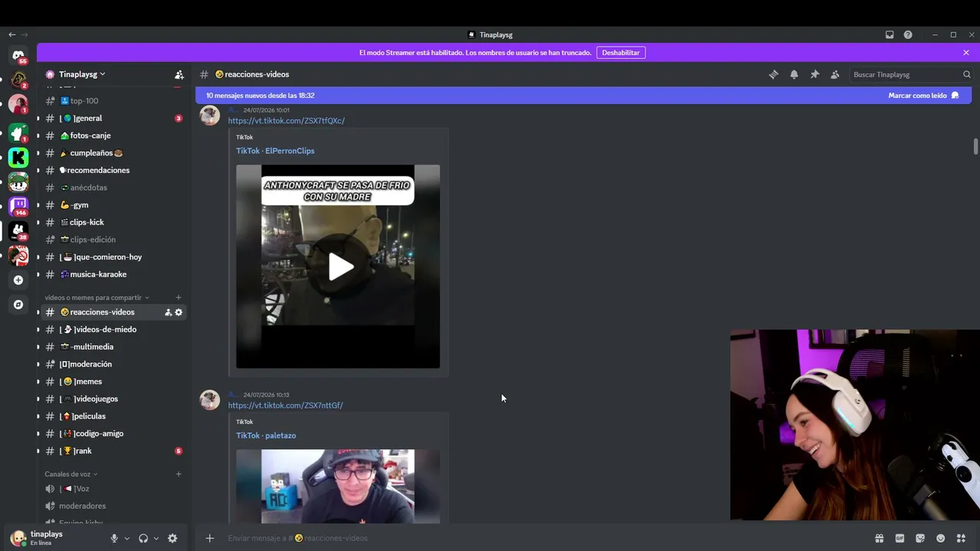Collapse 'videos o memes para compartir' category
Screen dimensions: 980x551
[x=96, y=298]
